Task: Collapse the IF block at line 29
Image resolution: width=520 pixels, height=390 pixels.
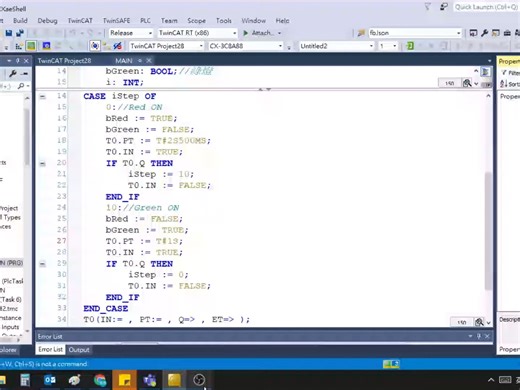Action: 42,264
